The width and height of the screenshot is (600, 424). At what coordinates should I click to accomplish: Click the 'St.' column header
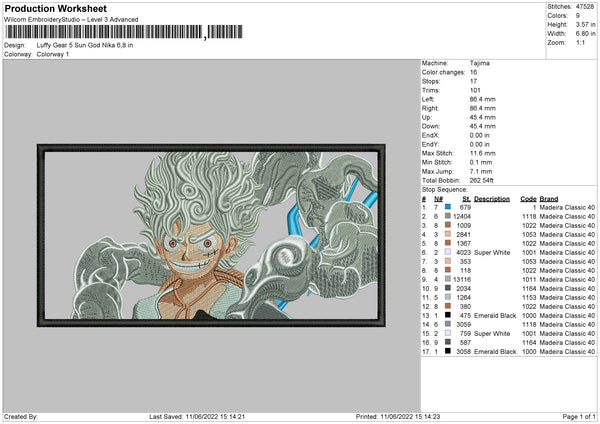click(x=466, y=199)
